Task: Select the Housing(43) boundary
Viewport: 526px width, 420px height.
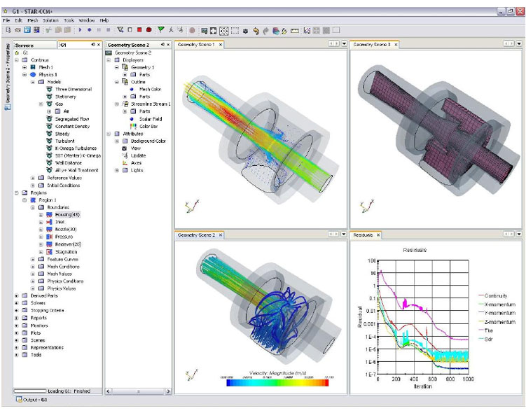Action: coord(67,215)
